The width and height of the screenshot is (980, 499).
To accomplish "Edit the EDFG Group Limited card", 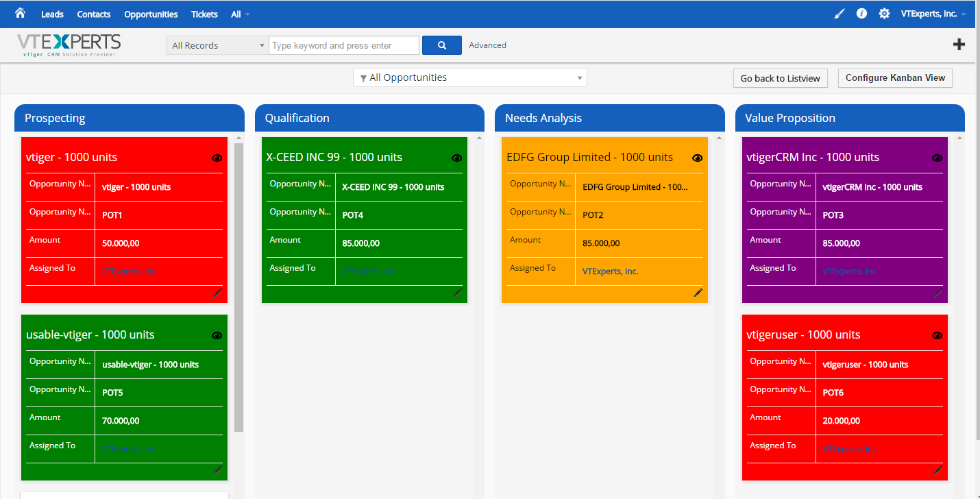I will [x=698, y=293].
